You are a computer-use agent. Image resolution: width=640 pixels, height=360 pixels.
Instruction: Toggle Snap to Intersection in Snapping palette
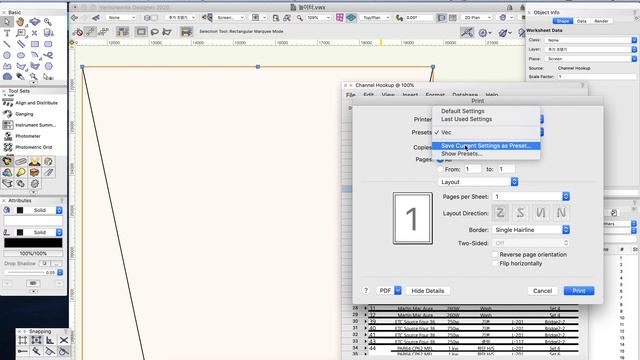(64, 340)
